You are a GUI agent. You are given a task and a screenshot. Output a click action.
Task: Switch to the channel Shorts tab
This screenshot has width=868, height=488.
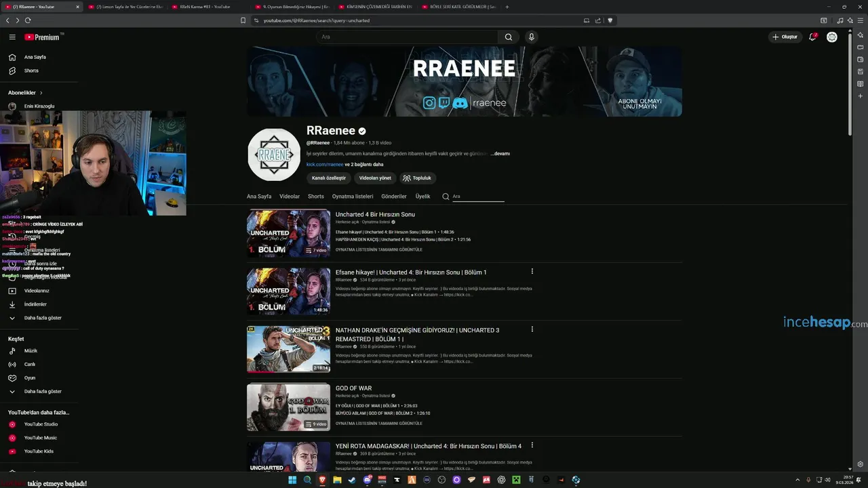[x=316, y=197]
